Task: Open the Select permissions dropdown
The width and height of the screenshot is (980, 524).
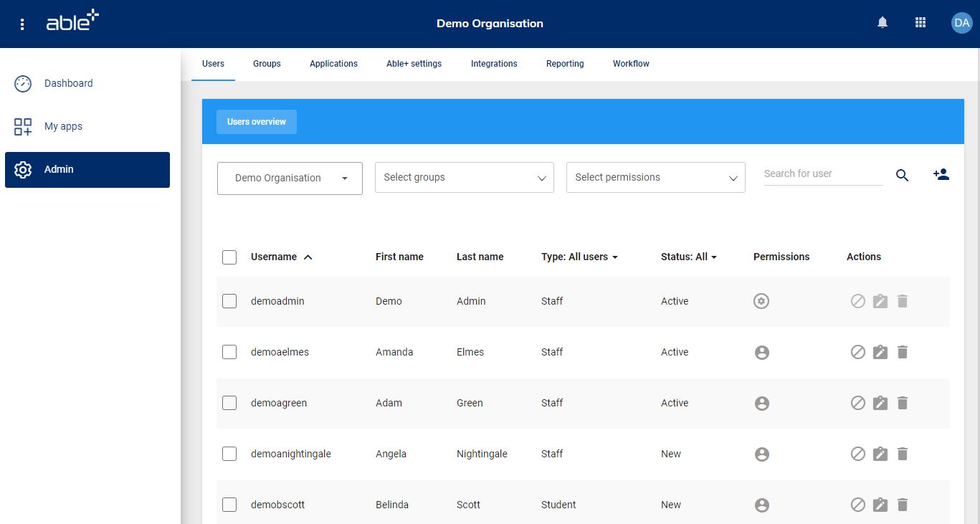Action: click(655, 177)
